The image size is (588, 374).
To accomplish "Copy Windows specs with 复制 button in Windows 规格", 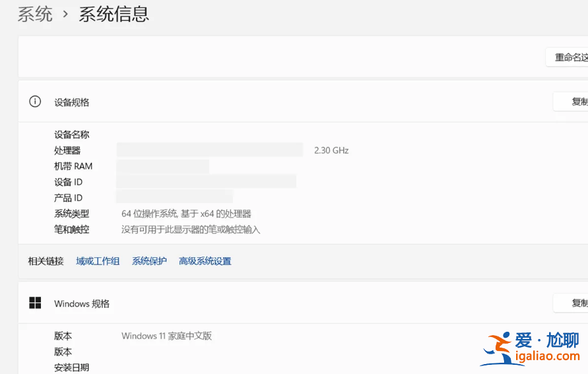I will pos(571,303).
